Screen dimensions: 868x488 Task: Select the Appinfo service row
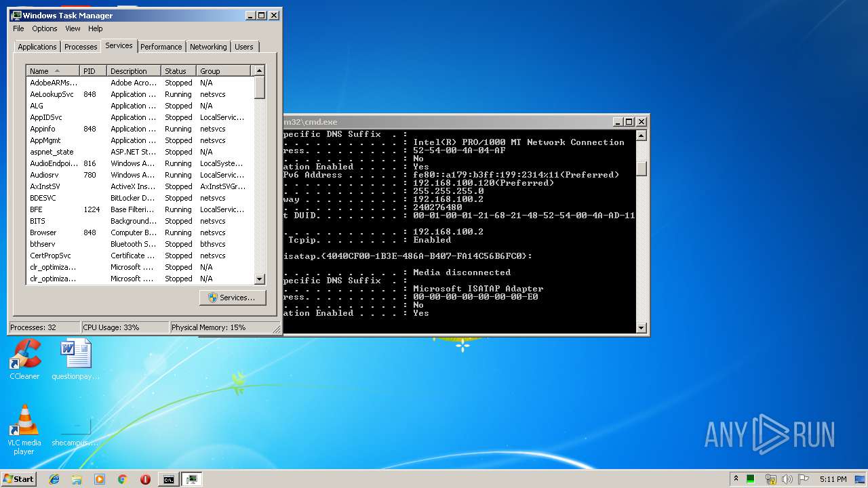click(140, 129)
